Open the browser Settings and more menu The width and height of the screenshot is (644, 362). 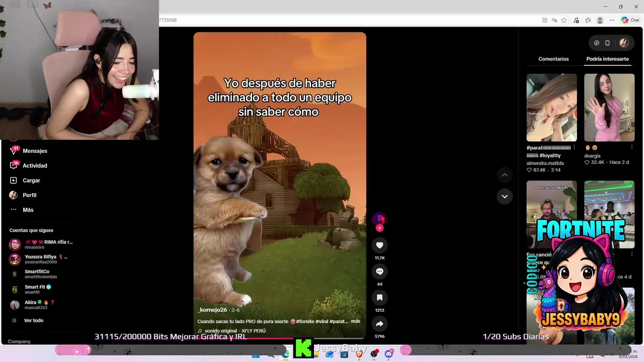pos(612,20)
